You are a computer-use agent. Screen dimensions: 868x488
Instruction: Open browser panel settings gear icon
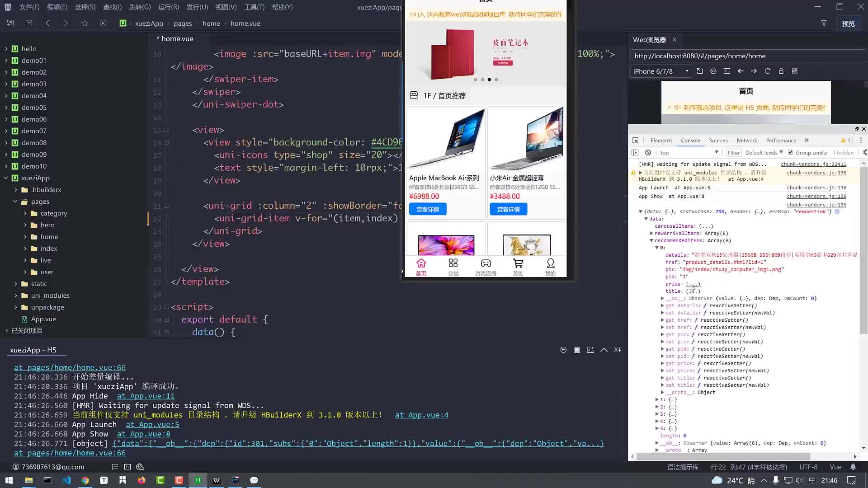coord(713,71)
